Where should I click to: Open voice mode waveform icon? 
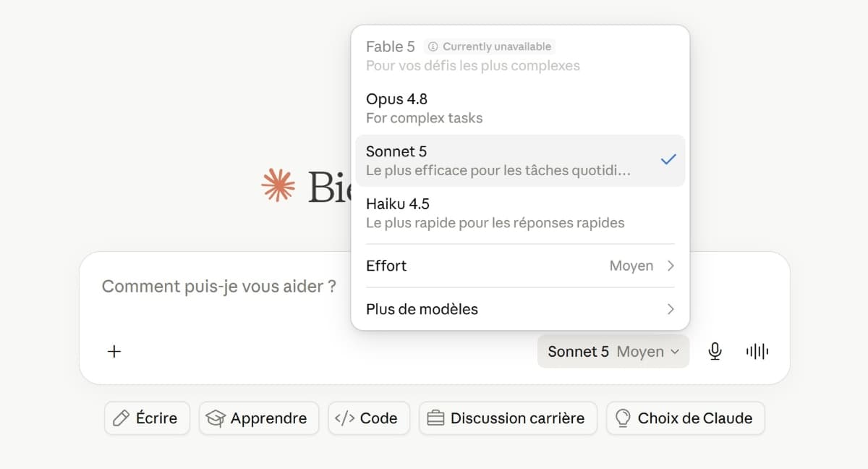[x=757, y=352]
